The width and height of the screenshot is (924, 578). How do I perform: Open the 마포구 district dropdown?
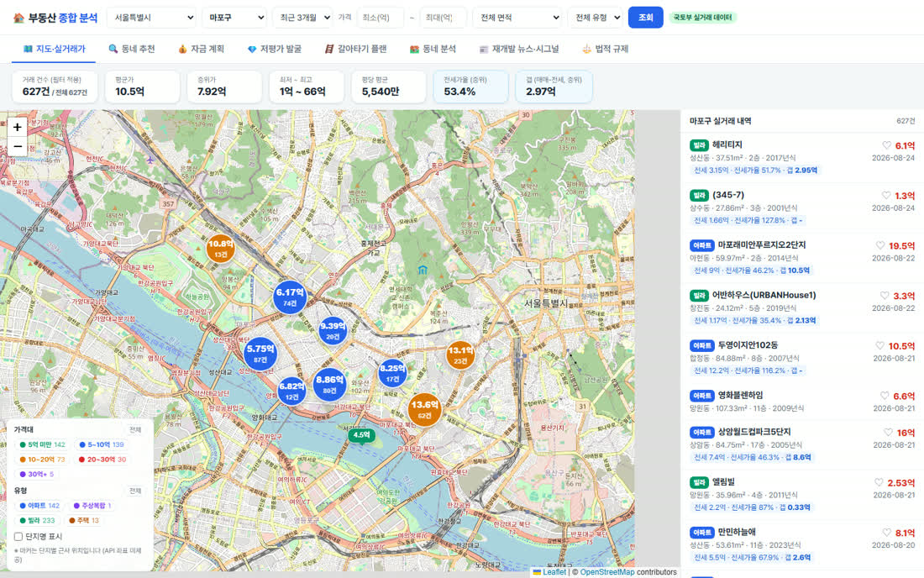[234, 18]
